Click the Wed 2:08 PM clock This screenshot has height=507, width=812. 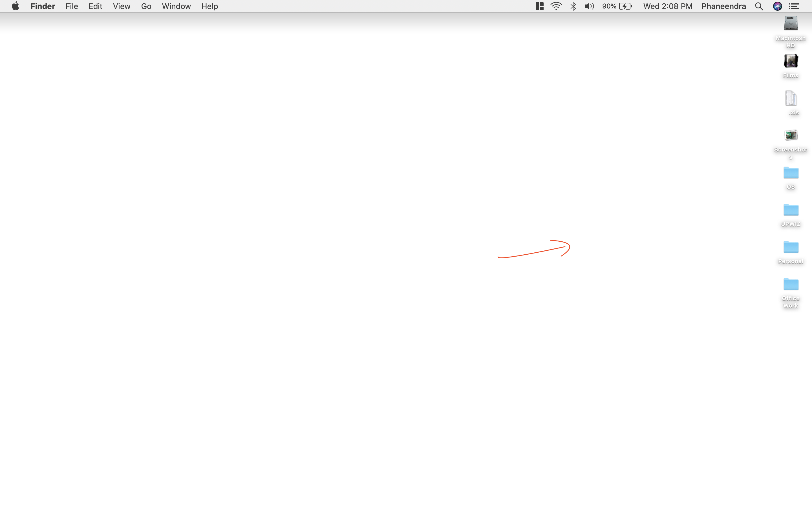(x=667, y=6)
